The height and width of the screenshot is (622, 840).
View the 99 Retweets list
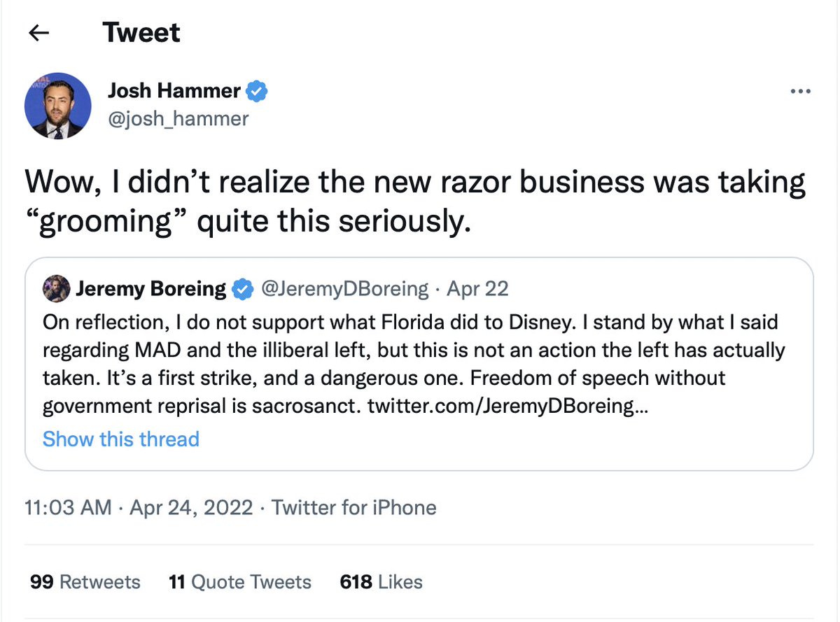[x=85, y=582]
